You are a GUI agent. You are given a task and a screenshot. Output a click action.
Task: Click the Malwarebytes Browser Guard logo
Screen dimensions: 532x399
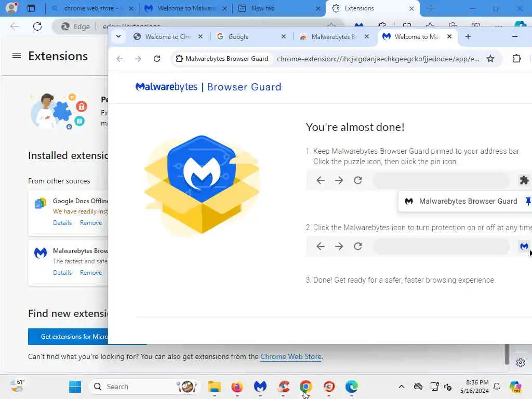click(208, 87)
